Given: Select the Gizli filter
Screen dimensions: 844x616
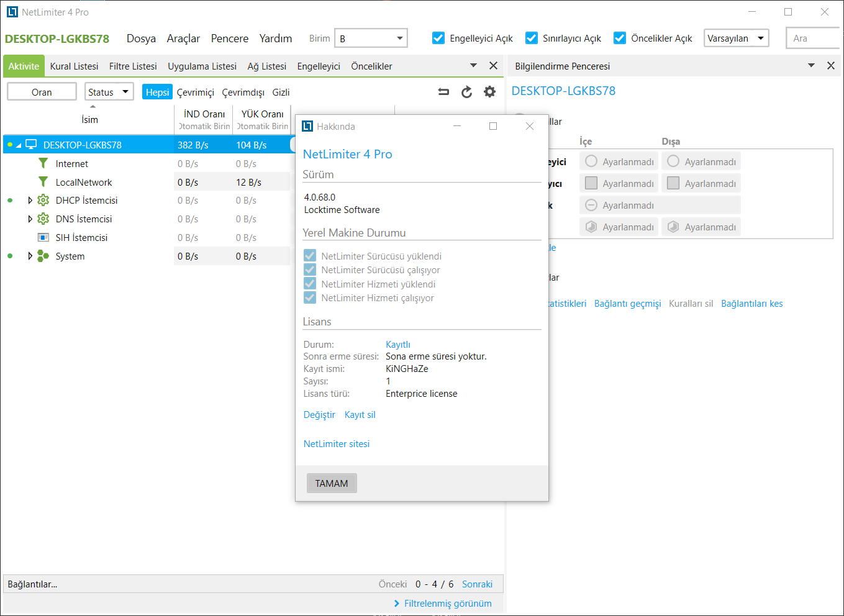Looking at the screenshot, I should (x=281, y=92).
